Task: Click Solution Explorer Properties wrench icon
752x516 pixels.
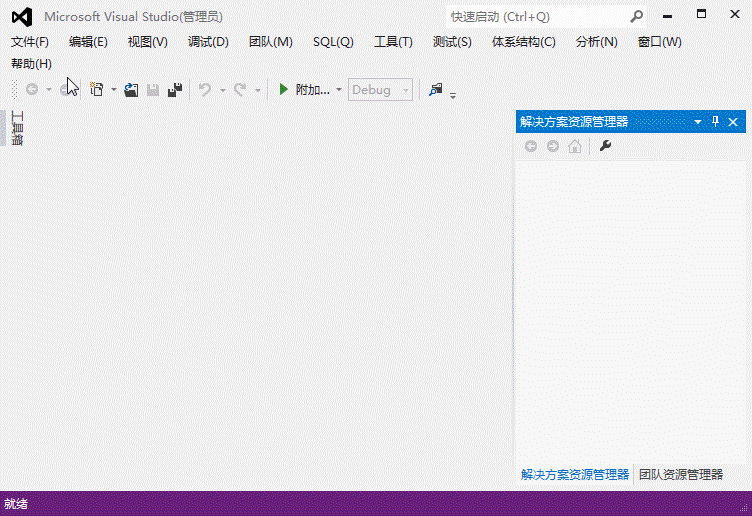Action: pos(605,146)
